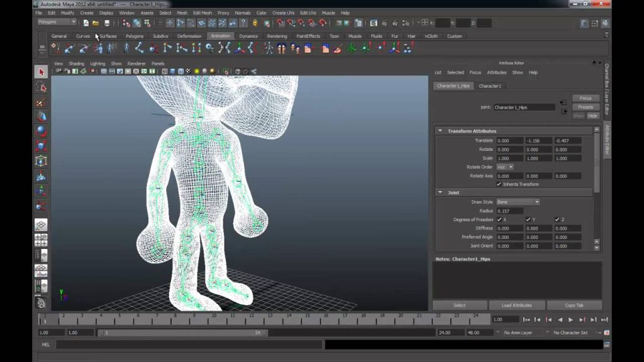Click the Radius value field 0.157
This screenshot has width=644, height=362.
point(509,211)
